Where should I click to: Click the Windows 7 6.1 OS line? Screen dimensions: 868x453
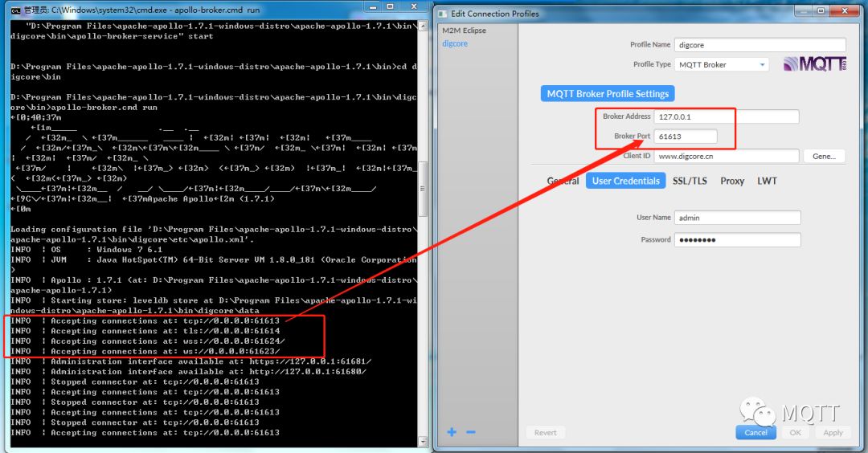pos(86,250)
